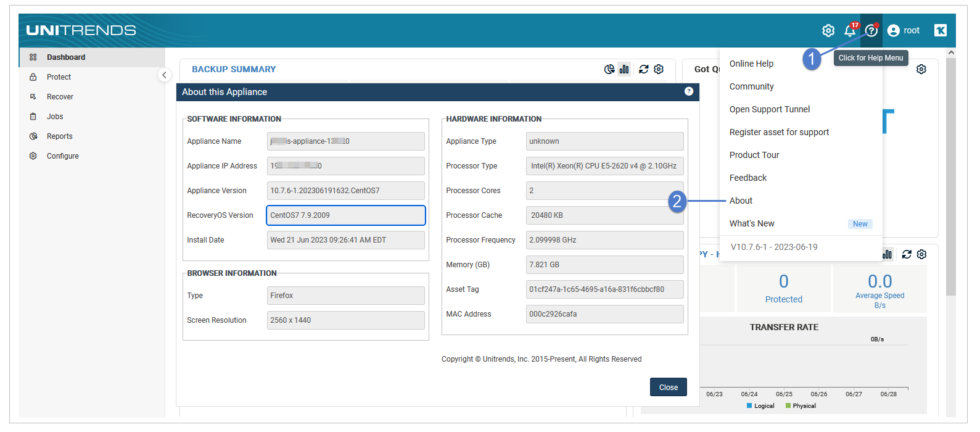Switch Backup Summary to bar chart view
Viewport: 980px width, 432px height.
tap(624, 69)
